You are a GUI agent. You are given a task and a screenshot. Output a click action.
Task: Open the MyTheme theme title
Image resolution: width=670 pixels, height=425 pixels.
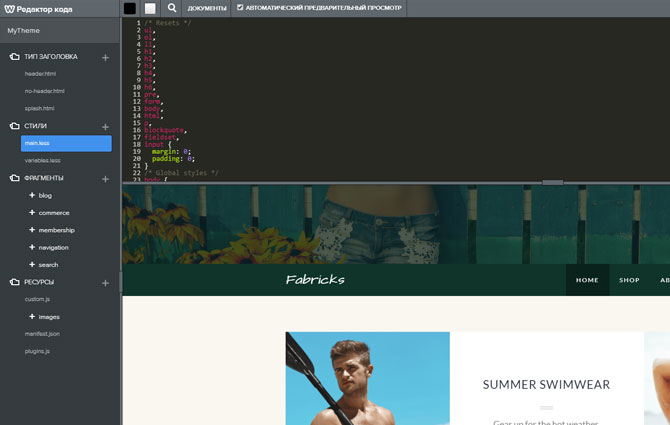click(x=24, y=31)
